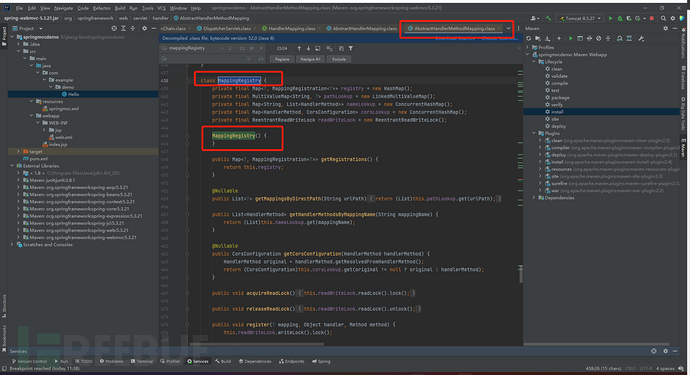Viewport: 690px width, 375px height.
Task: Filter search results funnel icon
Action: [x=351, y=48]
